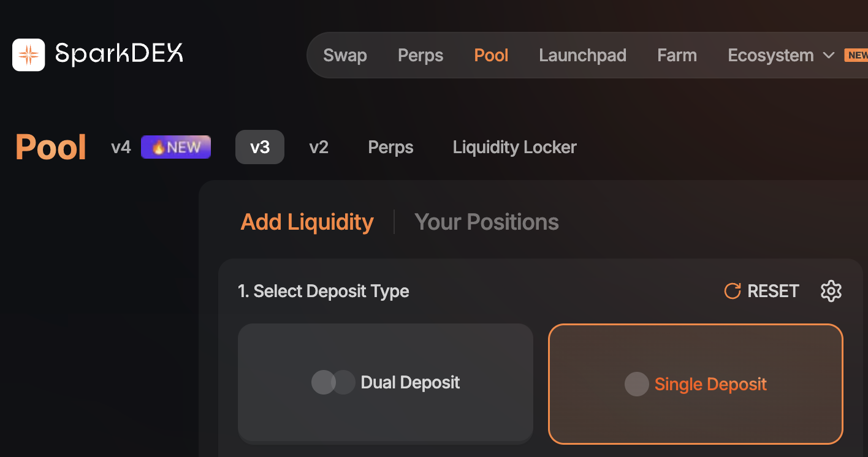868x457 pixels.
Task: Click the orange NEW badge beside Ecosystem
Action: tap(856, 56)
